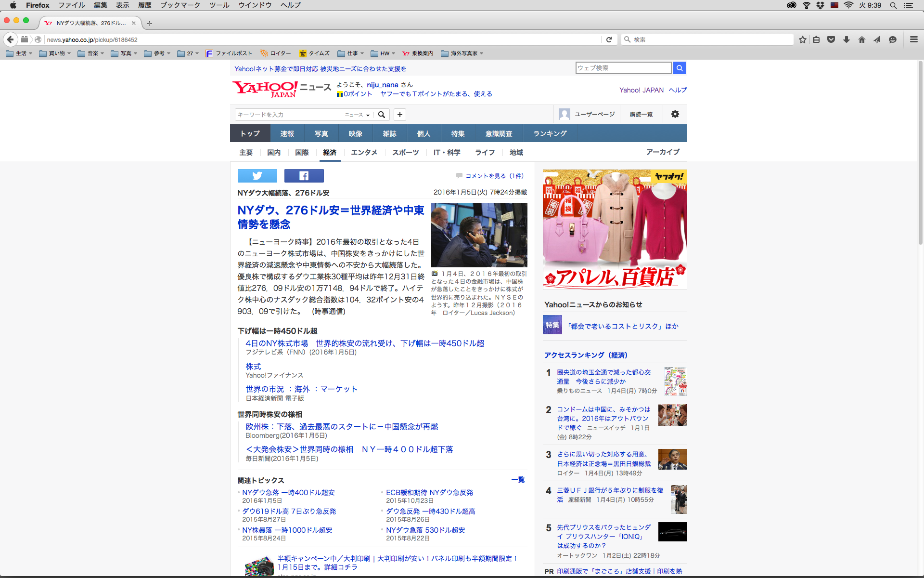Select the スポーツ category tab
924x578 pixels.
[405, 152]
